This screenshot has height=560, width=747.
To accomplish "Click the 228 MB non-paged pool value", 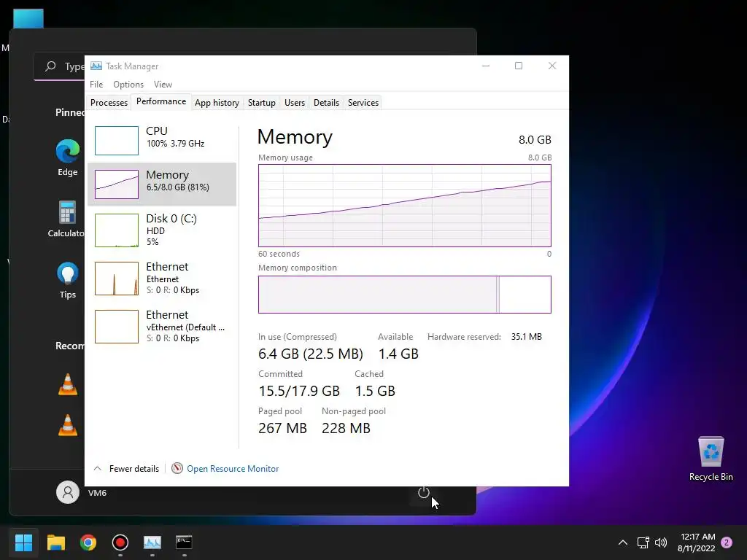I will (346, 428).
